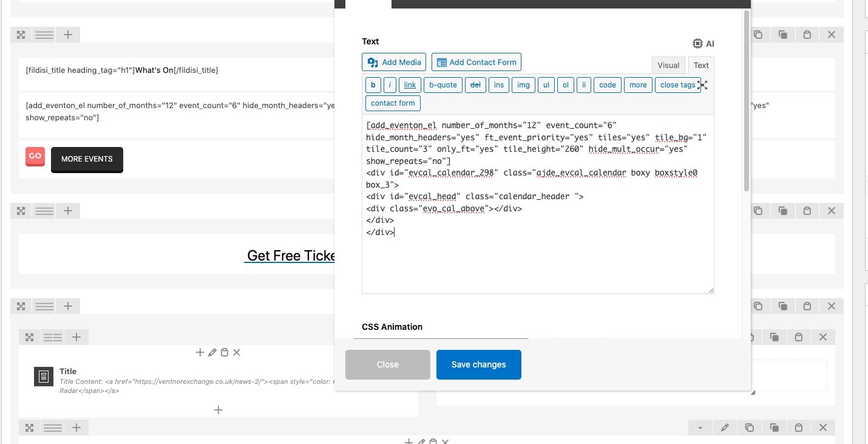Insert bold tag with b button
This screenshot has width=868, height=444.
373,85
